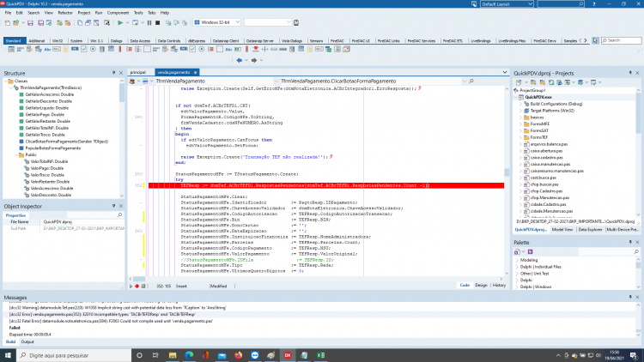Open the Default Layout dropdown
644x362 pixels.
point(530,4)
